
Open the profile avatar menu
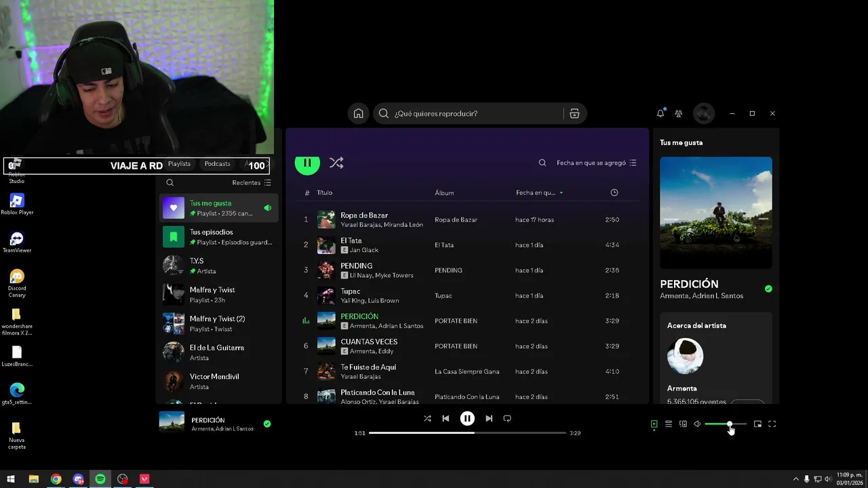click(x=704, y=113)
